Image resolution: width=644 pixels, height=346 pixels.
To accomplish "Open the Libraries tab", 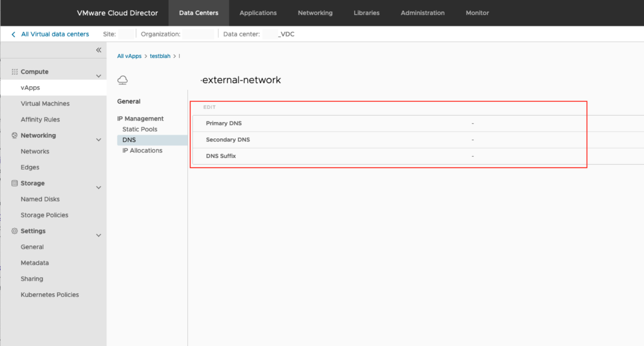I will click(367, 13).
